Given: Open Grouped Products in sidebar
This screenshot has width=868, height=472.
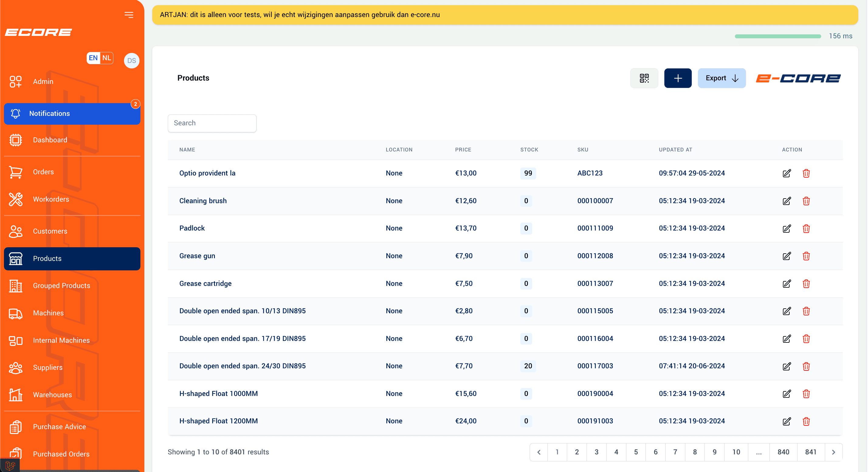Looking at the screenshot, I should coord(72,286).
